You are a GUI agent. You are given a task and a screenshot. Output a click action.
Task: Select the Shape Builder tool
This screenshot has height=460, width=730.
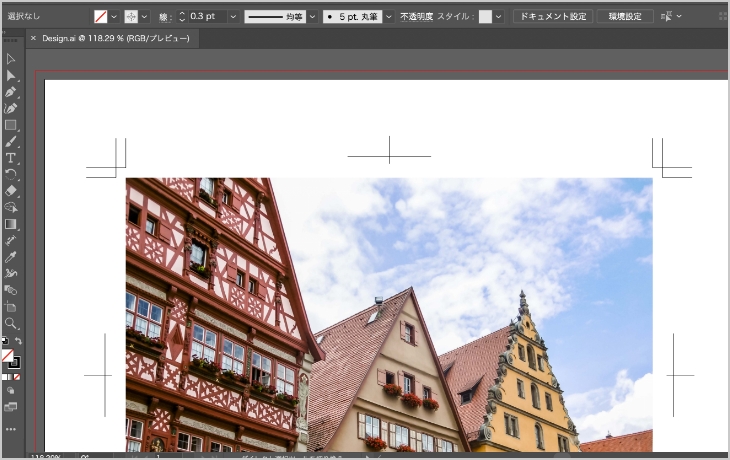(11, 207)
